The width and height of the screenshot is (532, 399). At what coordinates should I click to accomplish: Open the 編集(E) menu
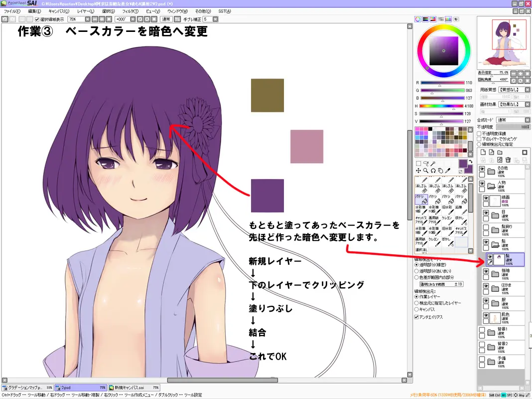pos(34,11)
